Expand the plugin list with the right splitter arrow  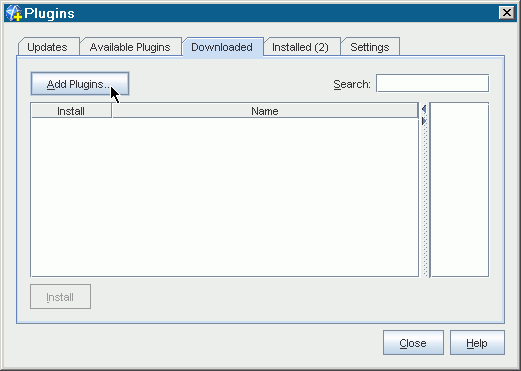click(x=424, y=121)
